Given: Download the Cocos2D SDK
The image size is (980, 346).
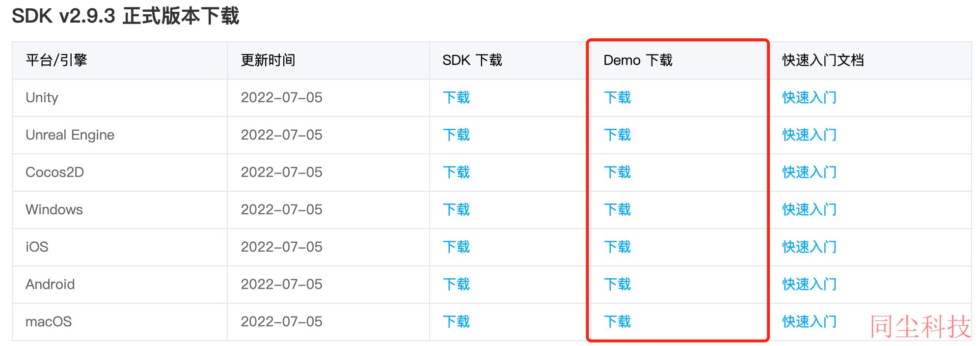Looking at the screenshot, I should tap(456, 172).
